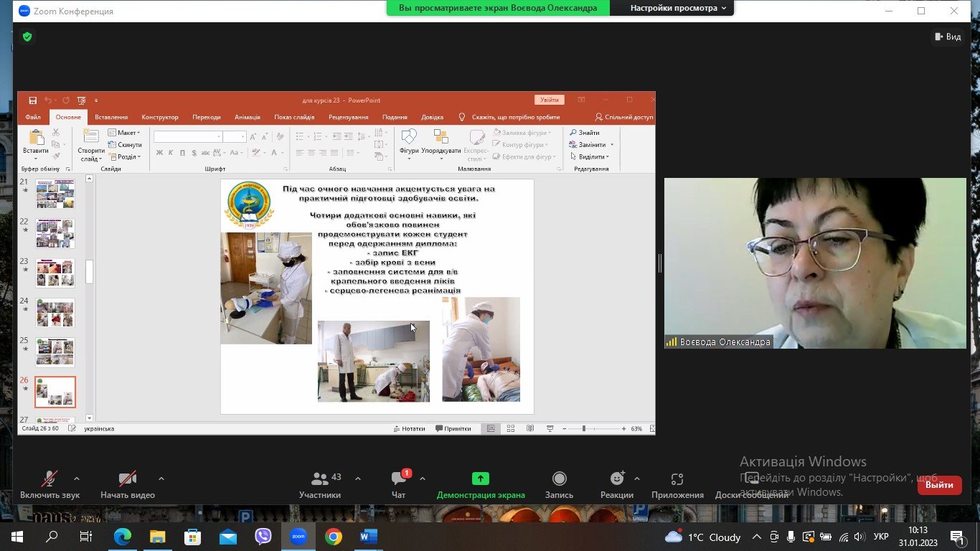This screenshot has width=980, height=551.
Task: Click the Zoom Participants icon
Action: (x=320, y=479)
